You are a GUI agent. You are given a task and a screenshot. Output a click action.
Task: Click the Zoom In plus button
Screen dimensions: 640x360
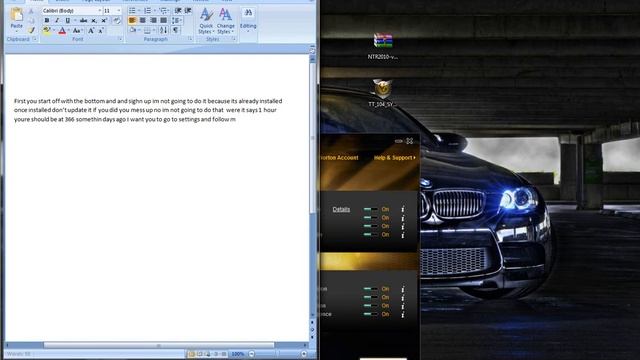tap(304, 354)
